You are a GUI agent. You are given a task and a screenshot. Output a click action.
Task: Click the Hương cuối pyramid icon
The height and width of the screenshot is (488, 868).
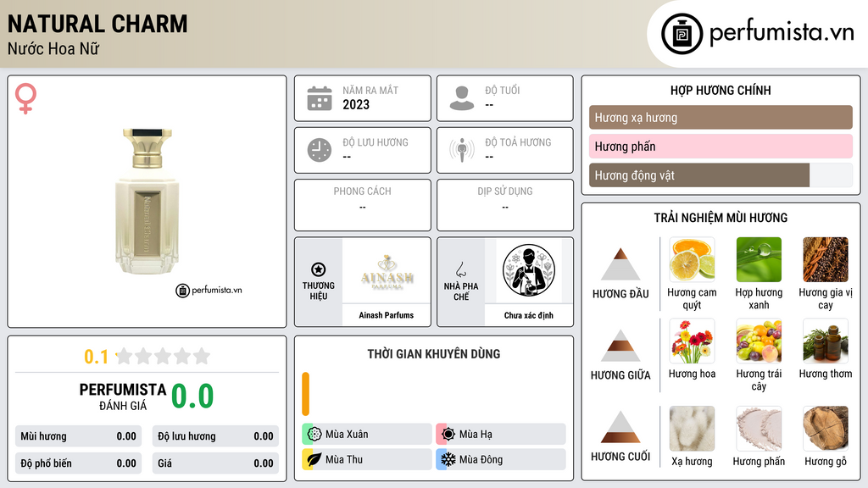pos(620,427)
